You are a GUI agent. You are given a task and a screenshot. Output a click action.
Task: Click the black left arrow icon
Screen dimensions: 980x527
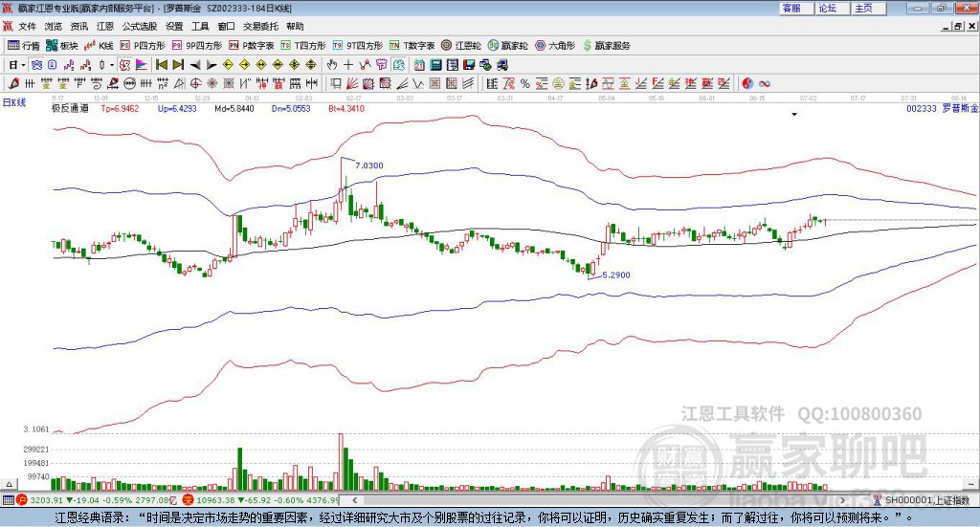(195, 65)
